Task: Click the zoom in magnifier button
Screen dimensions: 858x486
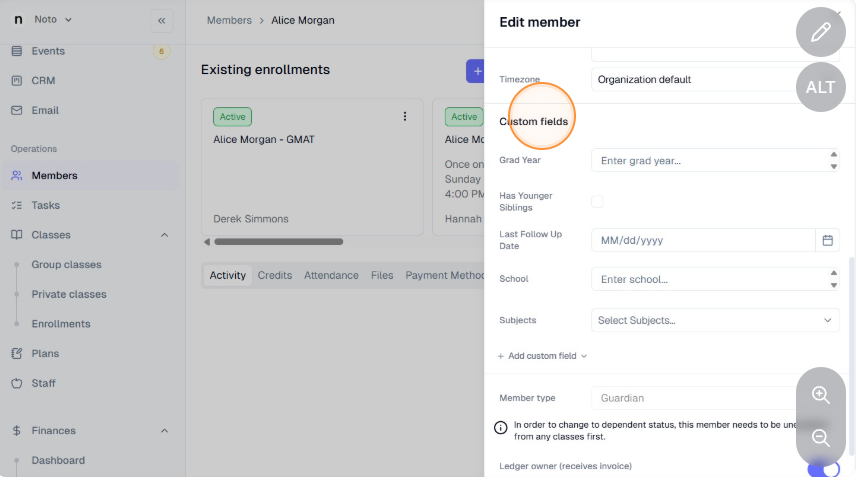Action: [x=820, y=395]
